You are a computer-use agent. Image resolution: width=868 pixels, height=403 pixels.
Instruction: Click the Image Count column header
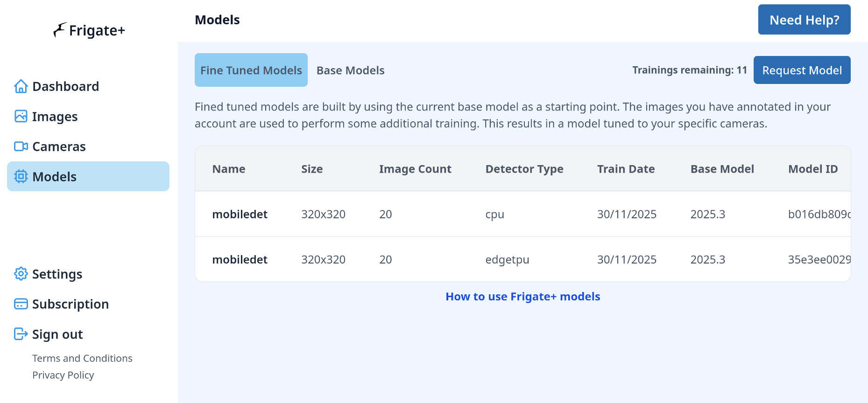pos(415,169)
